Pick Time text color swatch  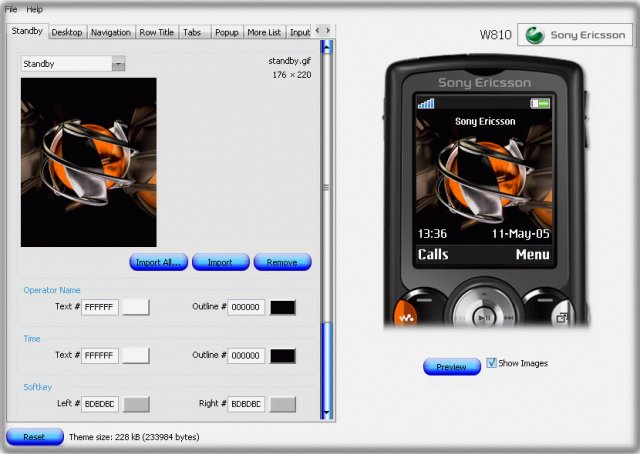(x=136, y=356)
